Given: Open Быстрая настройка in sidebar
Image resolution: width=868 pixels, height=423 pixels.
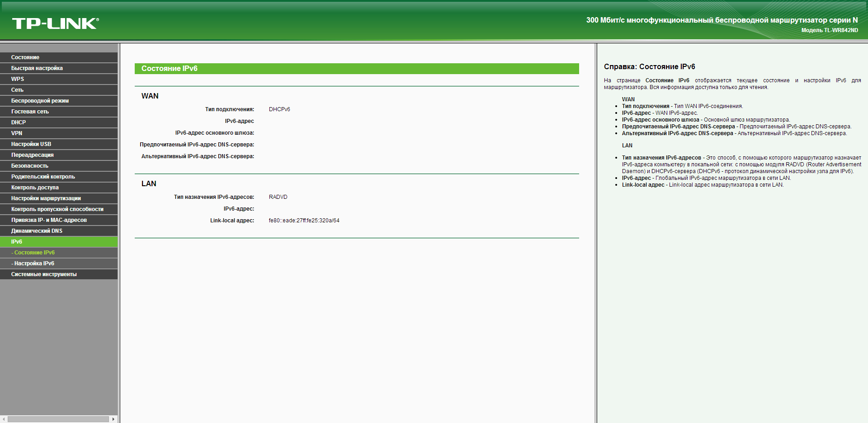Looking at the screenshot, I should 59,68.
